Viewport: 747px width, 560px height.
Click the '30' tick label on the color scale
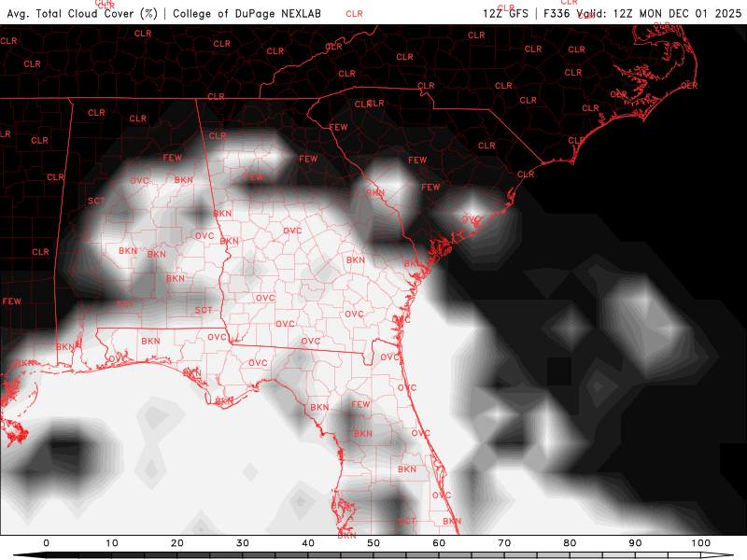[x=243, y=543]
